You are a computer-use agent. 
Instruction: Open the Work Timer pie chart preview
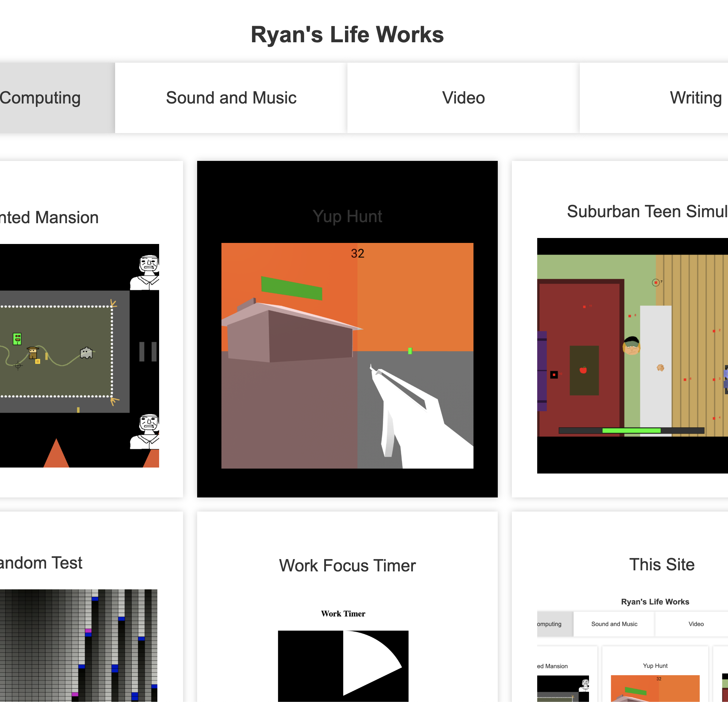(343, 666)
